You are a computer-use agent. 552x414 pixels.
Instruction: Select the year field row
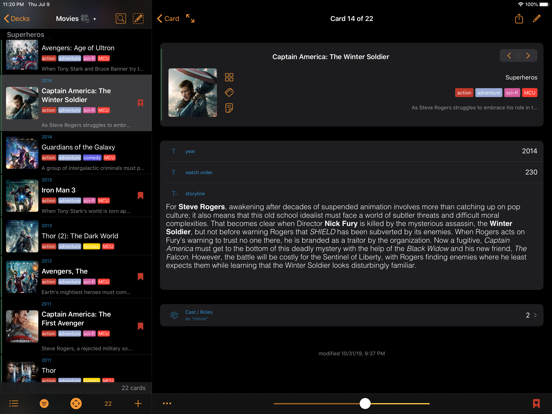351,151
